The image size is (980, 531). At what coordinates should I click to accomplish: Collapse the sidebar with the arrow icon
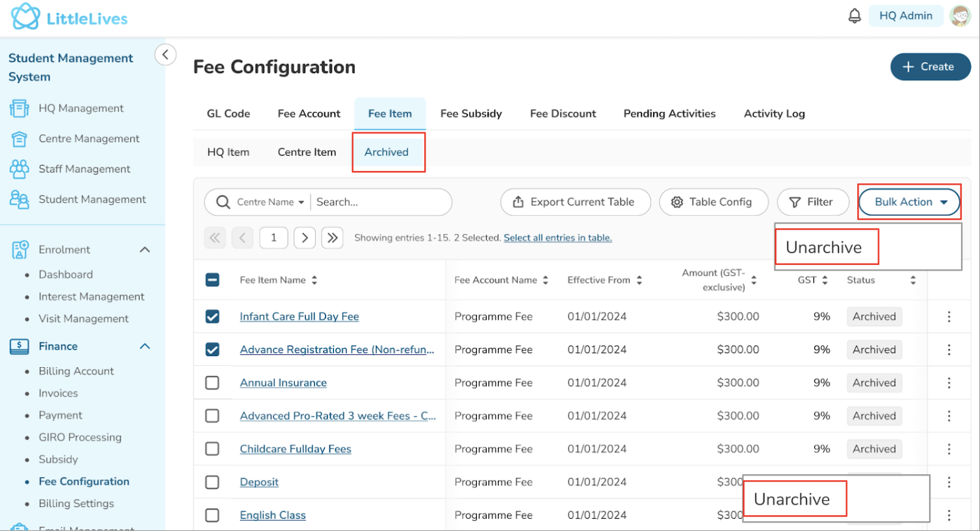pyautogui.click(x=166, y=55)
